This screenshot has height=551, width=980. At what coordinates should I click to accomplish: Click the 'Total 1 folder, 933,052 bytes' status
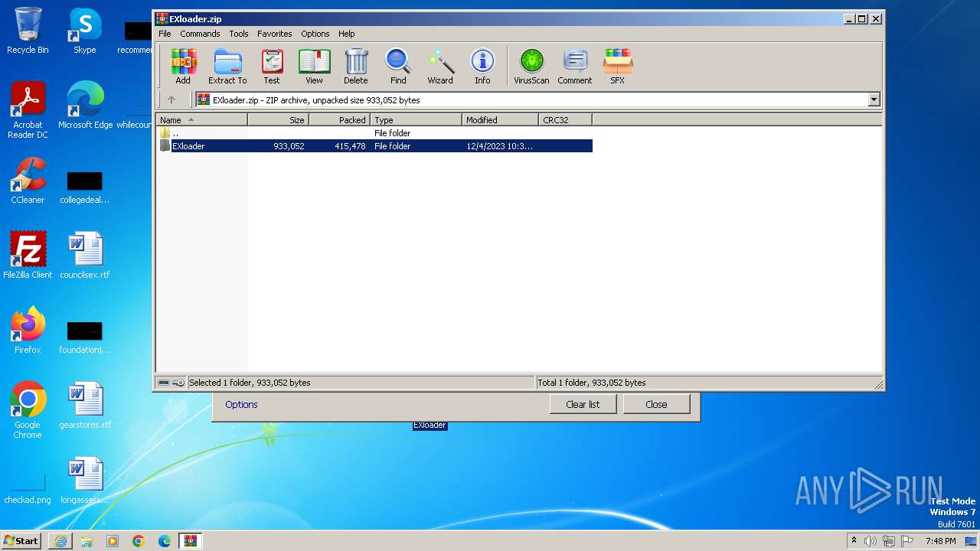(x=592, y=383)
